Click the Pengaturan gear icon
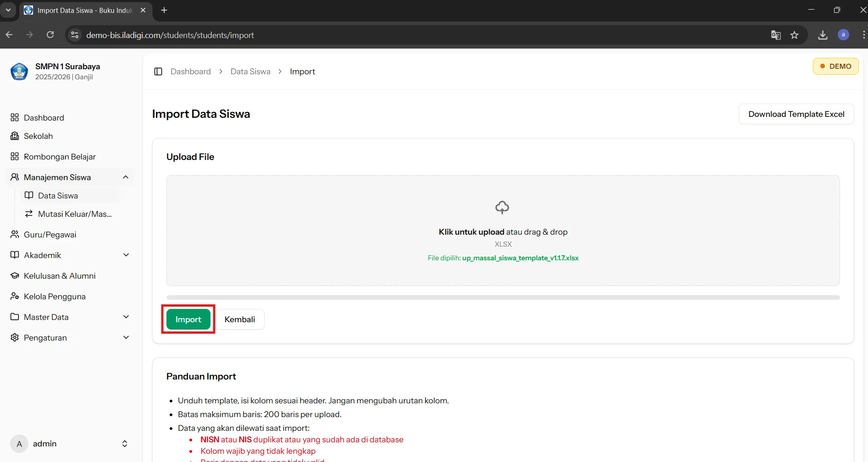 point(15,338)
